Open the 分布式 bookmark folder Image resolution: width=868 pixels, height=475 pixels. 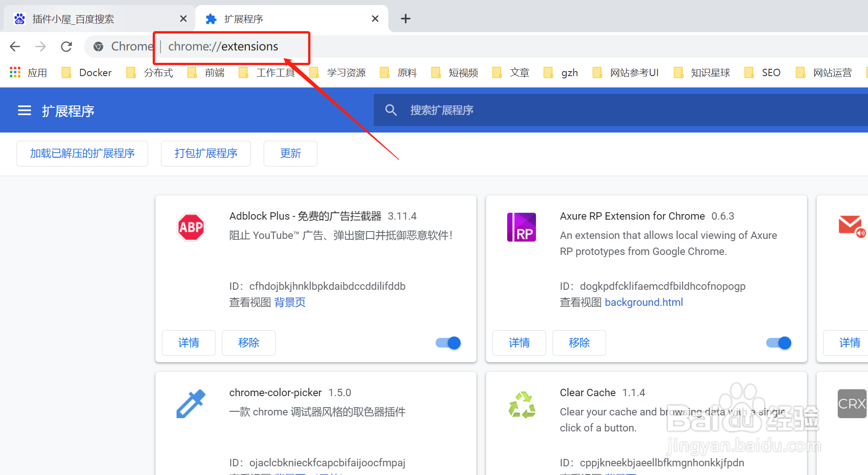tap(150, 72)
